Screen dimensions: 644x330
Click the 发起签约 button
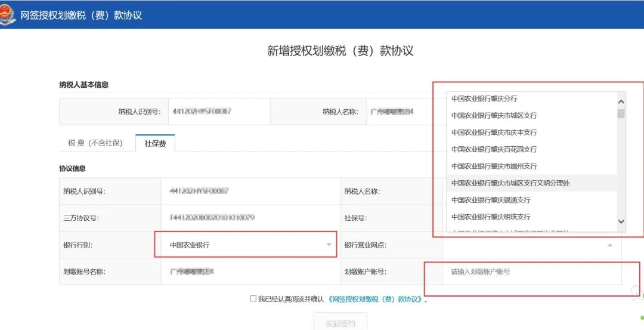pyautogui.click(x=340, y=323)
